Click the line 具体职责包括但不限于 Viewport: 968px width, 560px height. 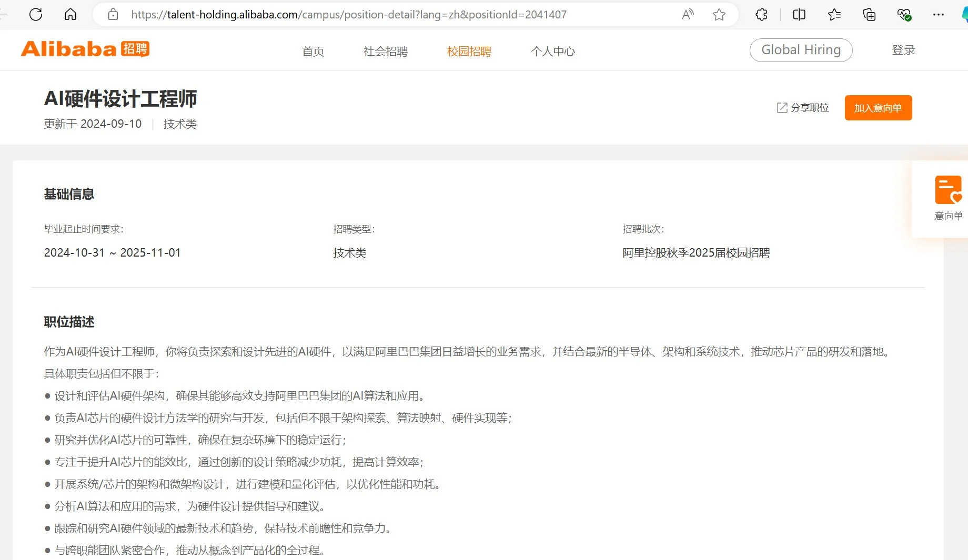point(102,374)
